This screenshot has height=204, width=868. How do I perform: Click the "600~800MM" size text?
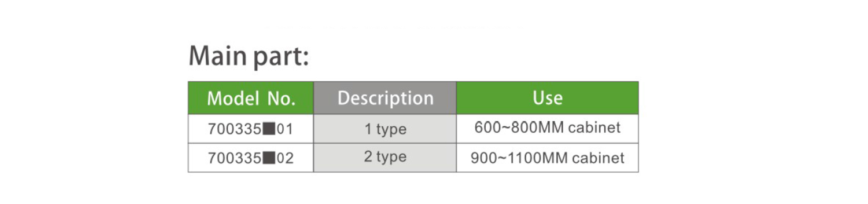tap(519, 128)
